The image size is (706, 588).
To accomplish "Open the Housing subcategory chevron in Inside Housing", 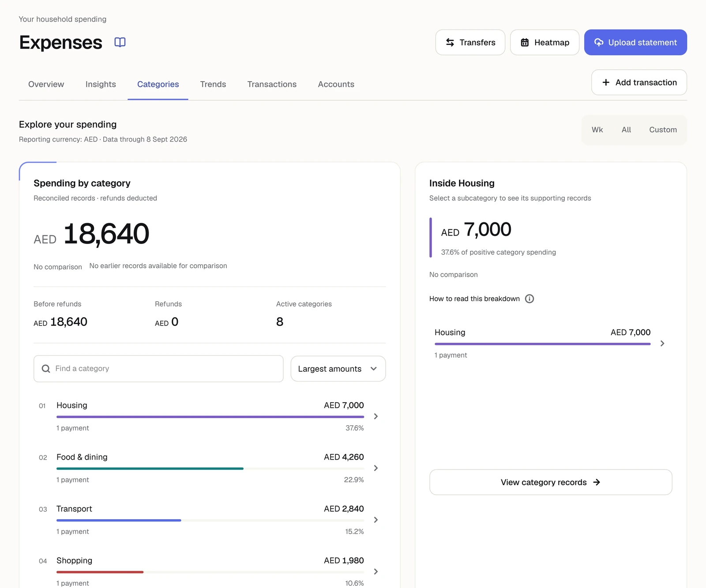I will (x=662, y=344).
